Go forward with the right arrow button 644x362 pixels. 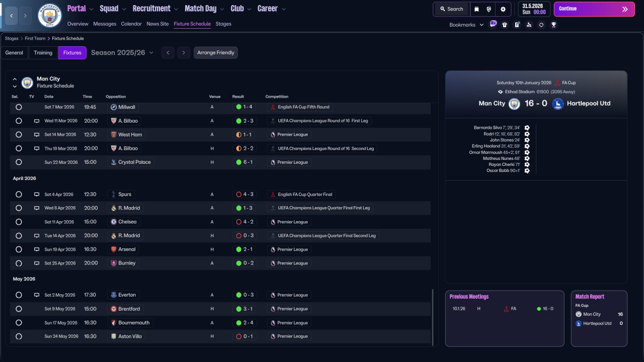tap(25, 16)
